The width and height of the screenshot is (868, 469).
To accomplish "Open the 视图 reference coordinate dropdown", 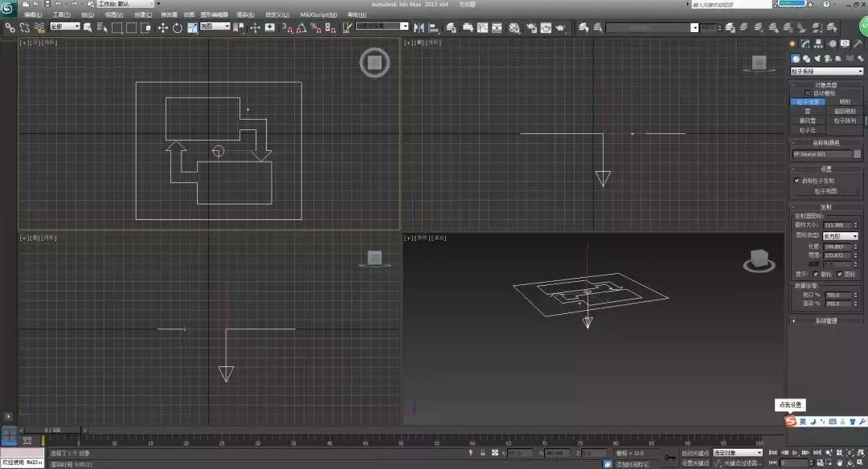I will (x=215, y=27).
